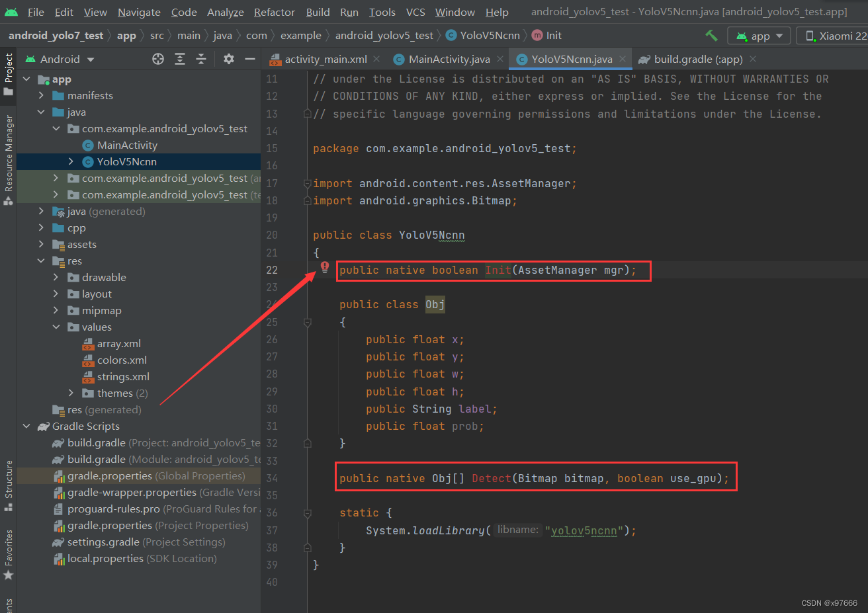
Task: Select the assets folder
Action: click(x=75, y=244)
